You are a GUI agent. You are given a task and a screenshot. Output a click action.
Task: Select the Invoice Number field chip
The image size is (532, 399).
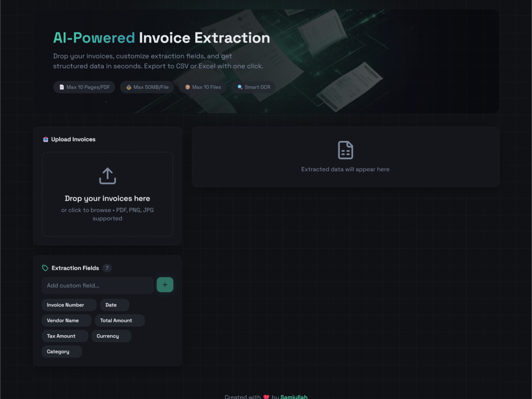pyautogui.click(x=69, y=305)
